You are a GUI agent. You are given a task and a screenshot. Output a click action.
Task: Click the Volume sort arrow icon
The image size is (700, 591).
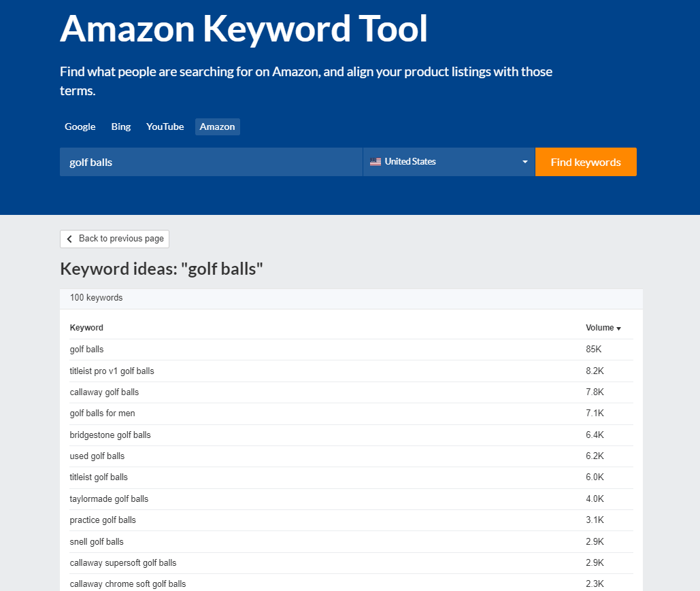tap(619, 328)
